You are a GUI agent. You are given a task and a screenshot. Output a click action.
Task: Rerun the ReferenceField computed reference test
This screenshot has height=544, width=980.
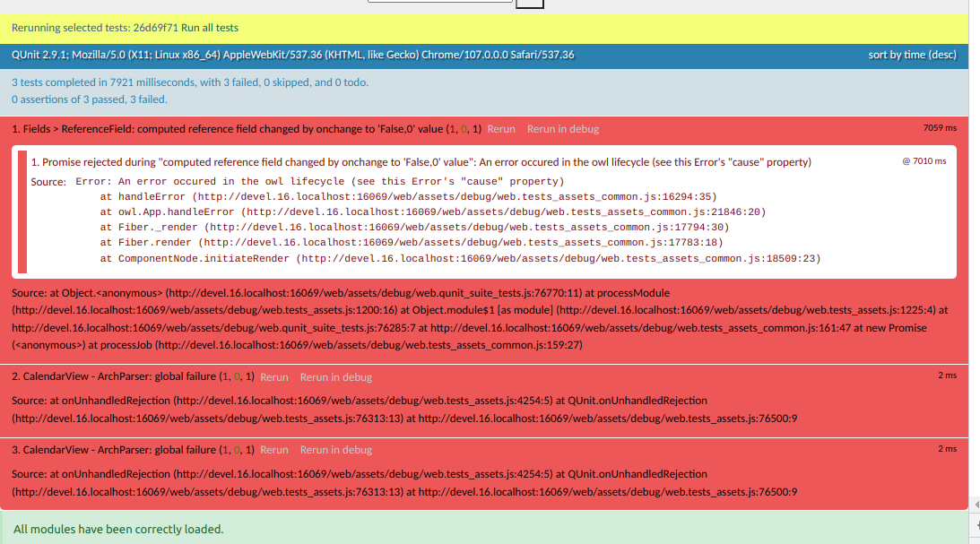pyautogui.click(x=500, y=129)
